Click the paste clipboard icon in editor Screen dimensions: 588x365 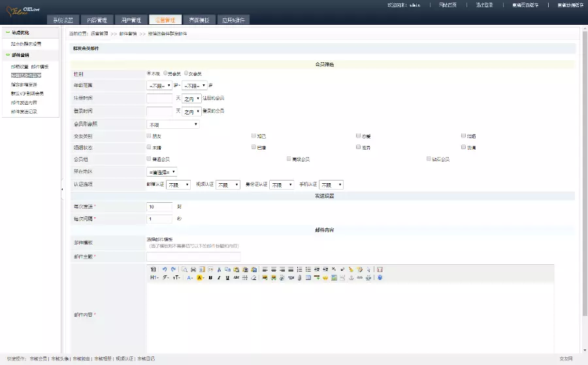click(x=237, y=269)
